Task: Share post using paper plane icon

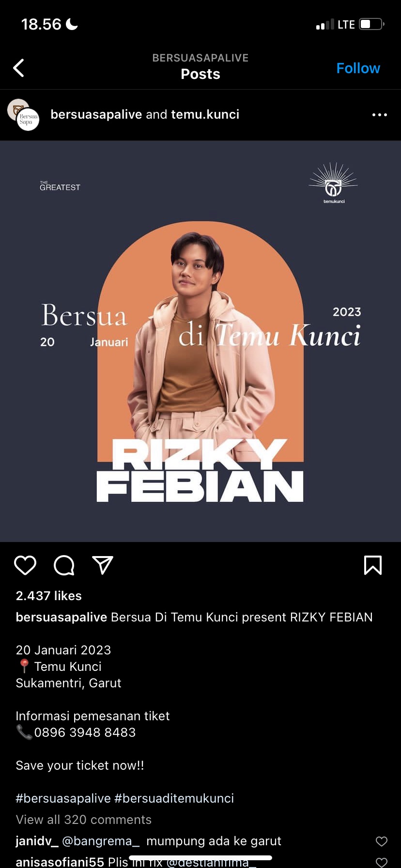Action: [103, 565]
